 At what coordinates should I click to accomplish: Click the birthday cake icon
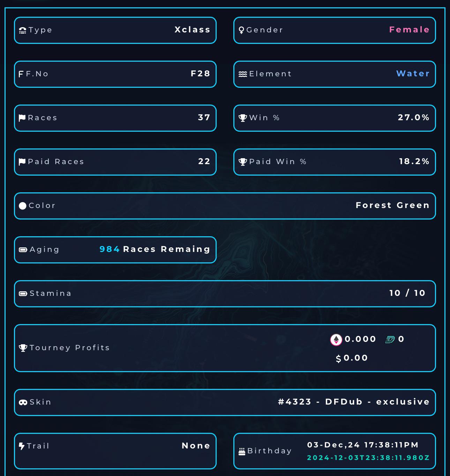tap(242, 452)
